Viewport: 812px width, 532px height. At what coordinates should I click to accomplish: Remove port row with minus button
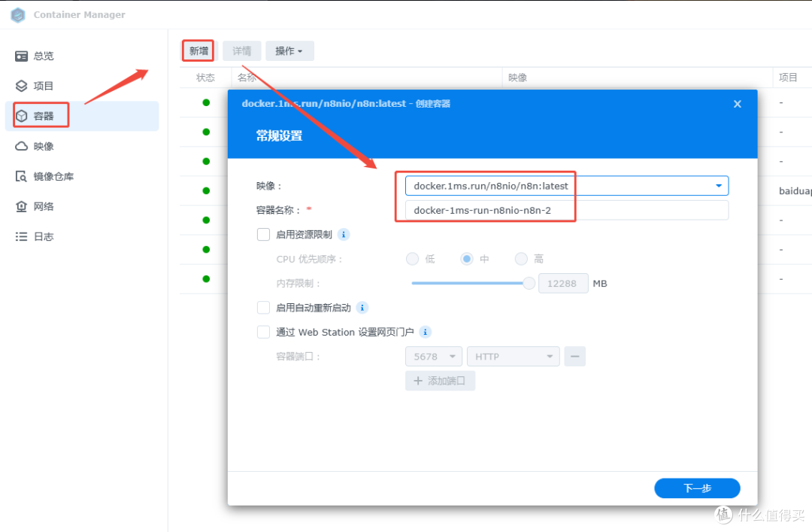(x=575, y=356)
